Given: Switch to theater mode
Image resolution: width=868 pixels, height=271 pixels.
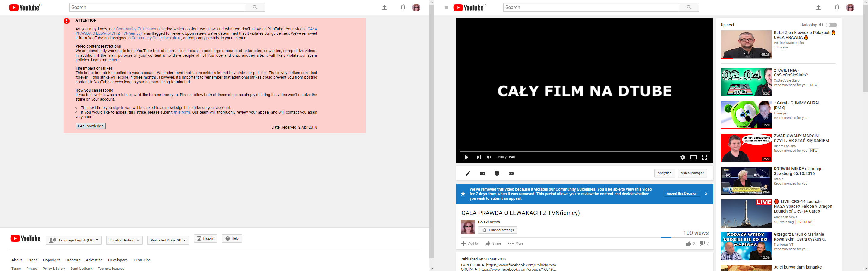Looking at the screenshot, I should point(693,157).
